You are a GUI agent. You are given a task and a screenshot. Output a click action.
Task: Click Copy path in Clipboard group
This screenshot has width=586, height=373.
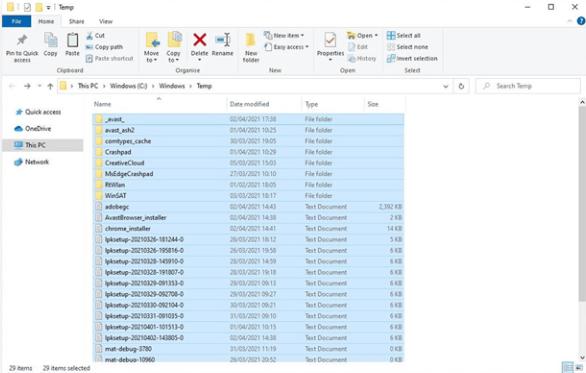[x=104, y=47]
